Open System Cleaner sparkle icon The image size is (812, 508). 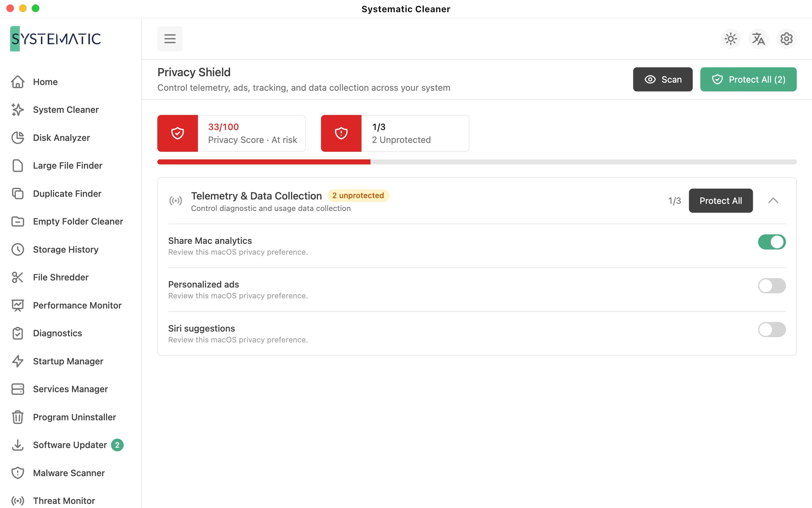click(x=18, y=110)
